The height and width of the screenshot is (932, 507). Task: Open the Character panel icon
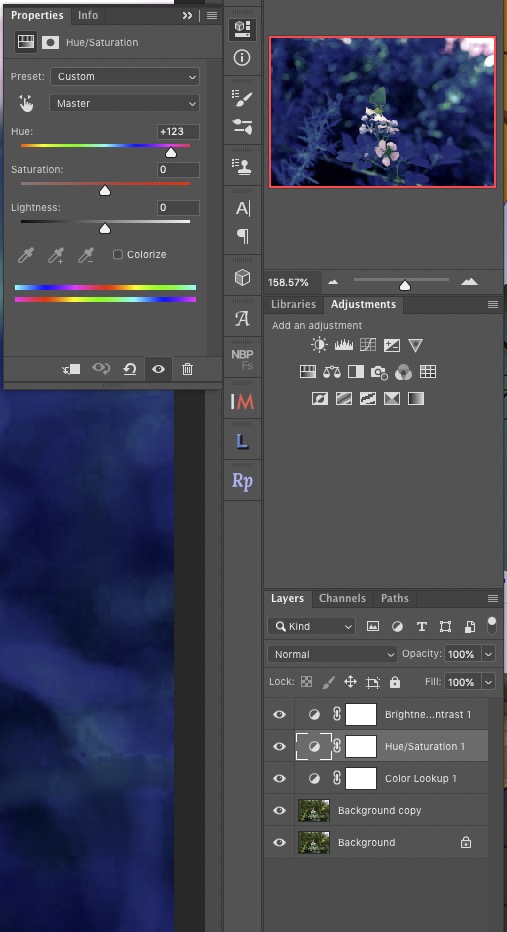(243, 209)
